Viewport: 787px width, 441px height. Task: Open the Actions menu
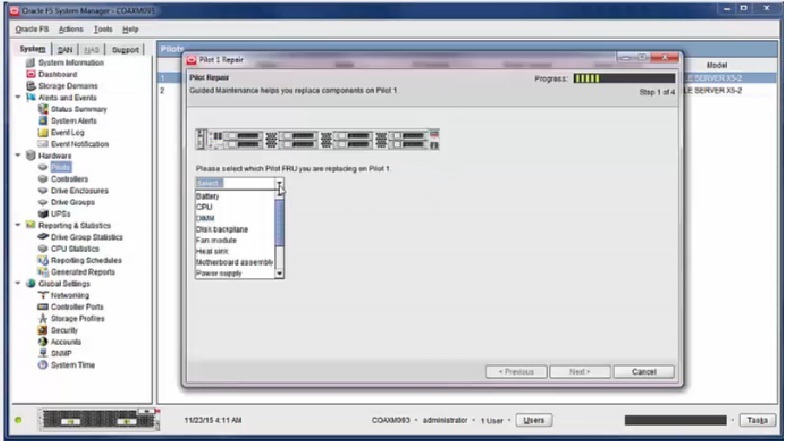click(71, 29)
